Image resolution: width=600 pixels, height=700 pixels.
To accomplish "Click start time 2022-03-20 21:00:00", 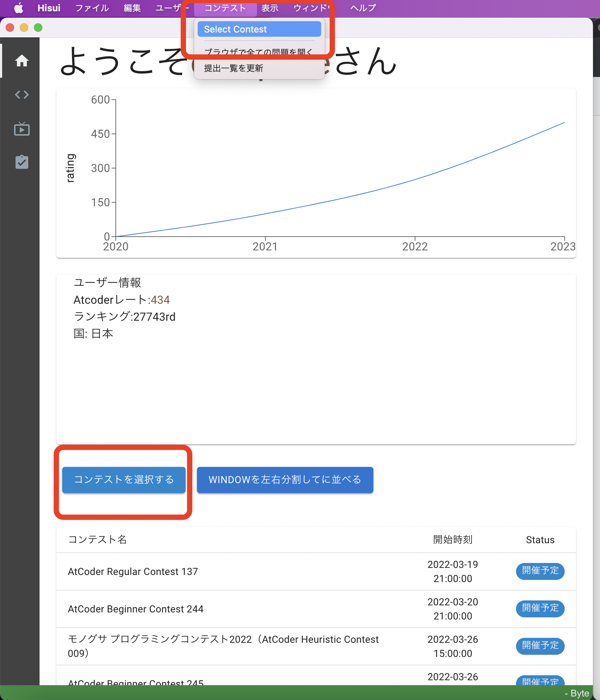I will (x=452, y=609).
